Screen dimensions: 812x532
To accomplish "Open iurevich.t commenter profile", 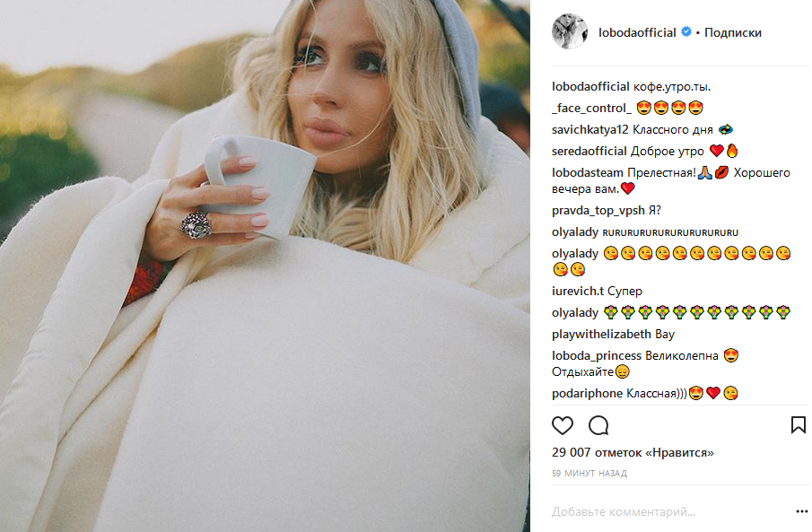I will coord(578,292).
